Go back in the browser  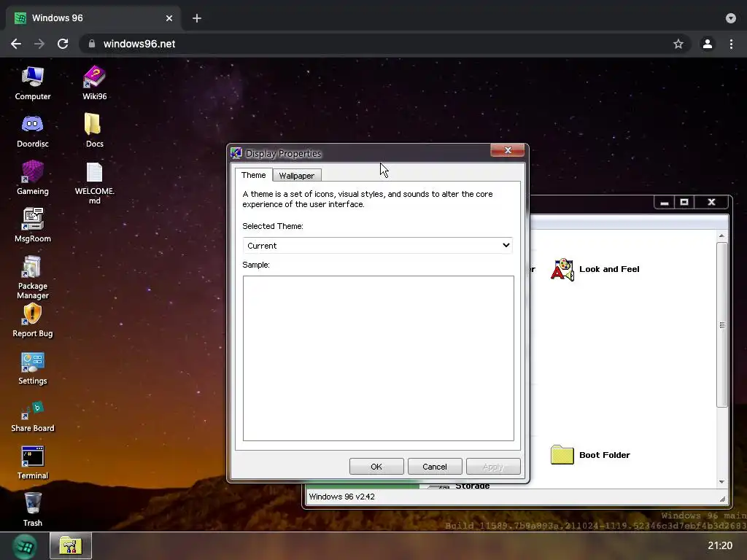pyautogui.click(x=16, y=44)
